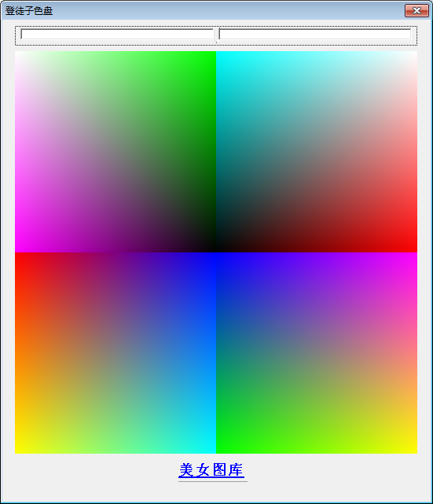
Task: Click the slider thumb on the trackbar
Action: pyautogui.click(x=216, y=35)
